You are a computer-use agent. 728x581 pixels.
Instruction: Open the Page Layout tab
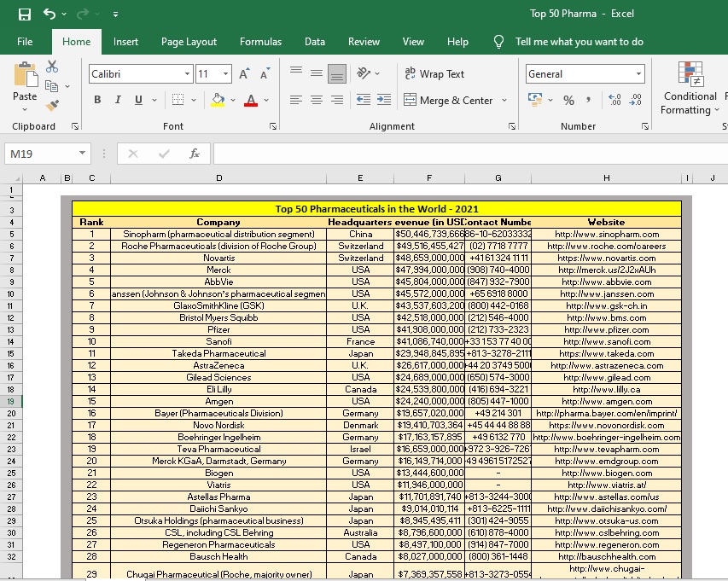click(x=189, y=42)
